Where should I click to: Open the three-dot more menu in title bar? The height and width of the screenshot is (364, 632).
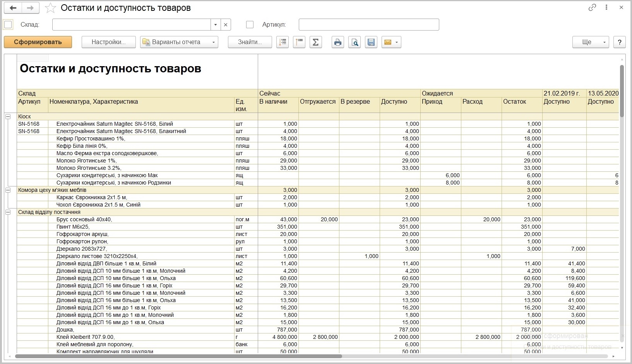(x=606, y=8)
